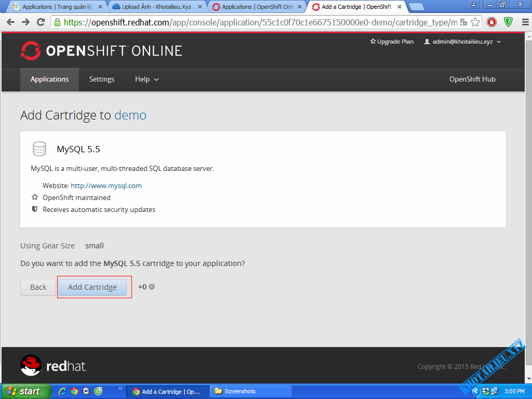Image resolution: width=532 pixels, height=399 pixels.
Task: Open the http://www.mysql.com website link
Action: tap(106, 185)
